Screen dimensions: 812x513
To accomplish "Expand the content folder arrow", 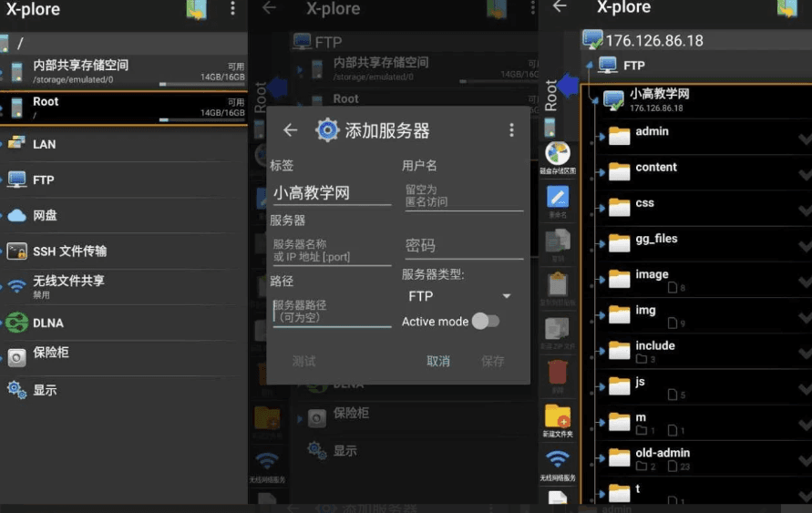I will (601, 172).
